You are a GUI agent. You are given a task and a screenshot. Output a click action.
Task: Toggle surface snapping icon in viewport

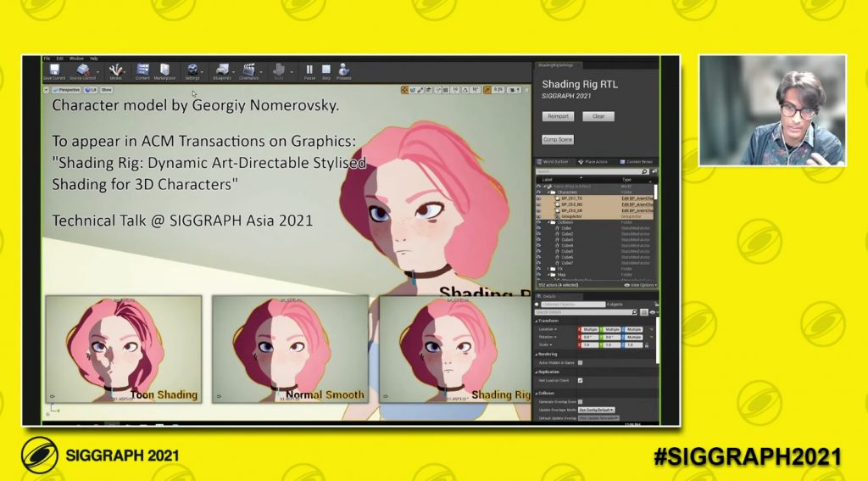click(438, 90)
